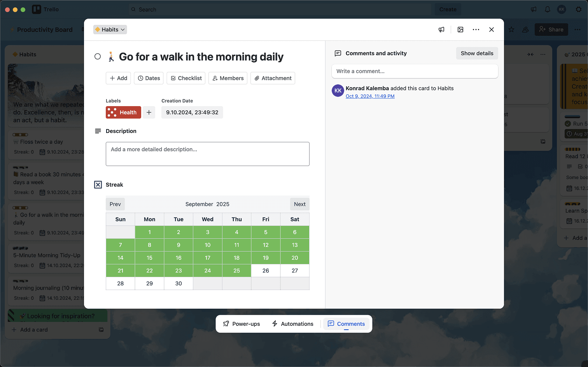This screenshot has width=588, height=367.
Task: Open the Automations tab
Action: pyautogui.click(x=292, y=324)
